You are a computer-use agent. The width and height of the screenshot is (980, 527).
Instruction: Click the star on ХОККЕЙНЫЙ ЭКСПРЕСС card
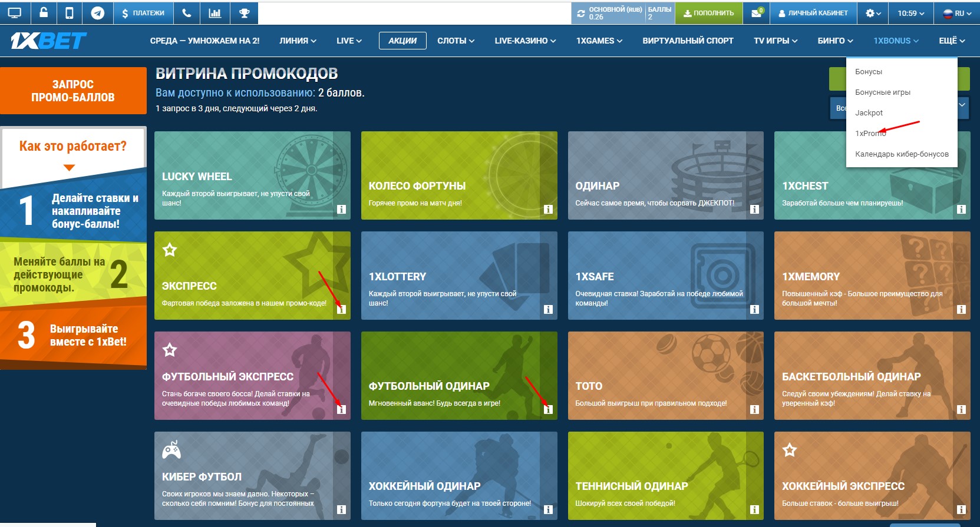(790, 450)
